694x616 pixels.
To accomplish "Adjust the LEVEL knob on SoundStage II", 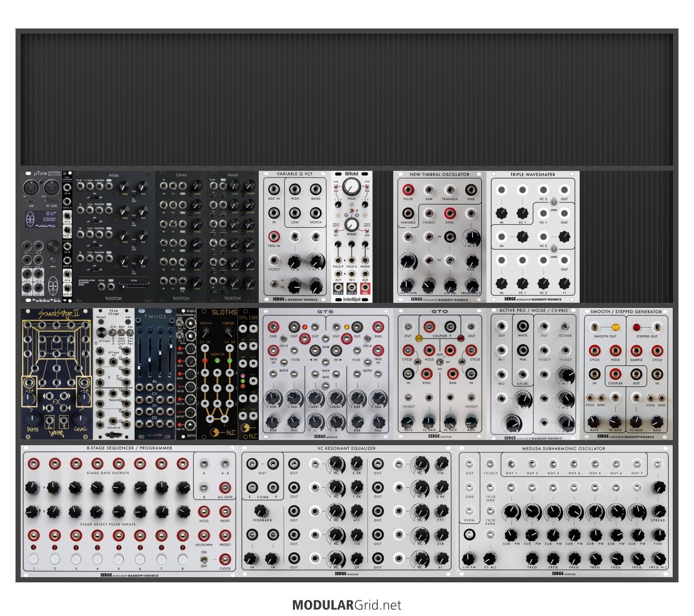I will [x=81, y=419].
